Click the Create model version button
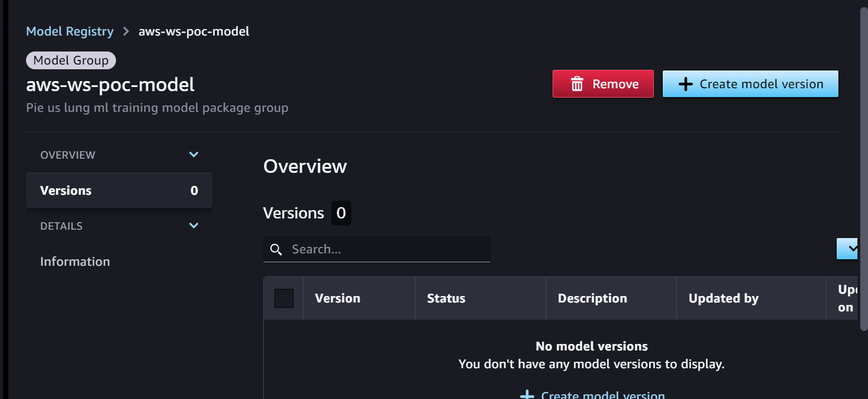 (750, 83)
